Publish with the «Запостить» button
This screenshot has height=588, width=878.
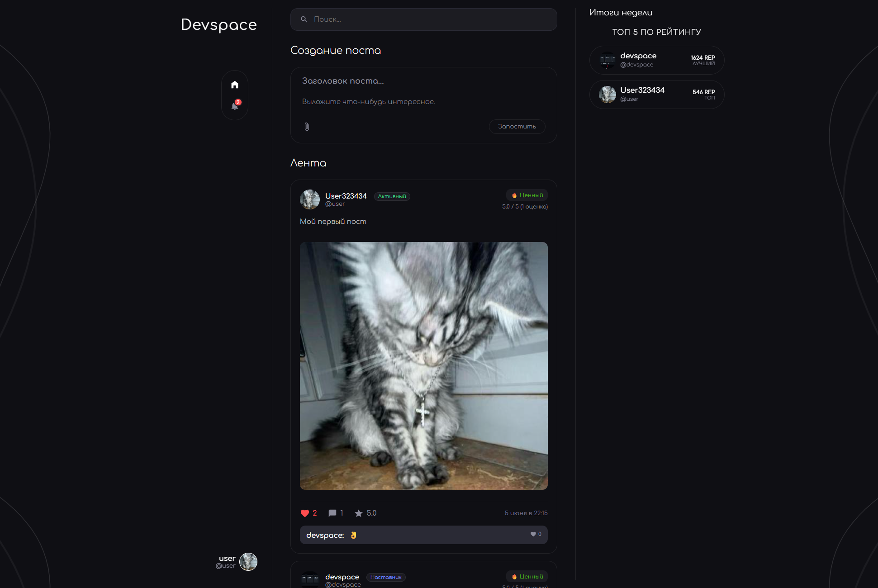[517, 127]
